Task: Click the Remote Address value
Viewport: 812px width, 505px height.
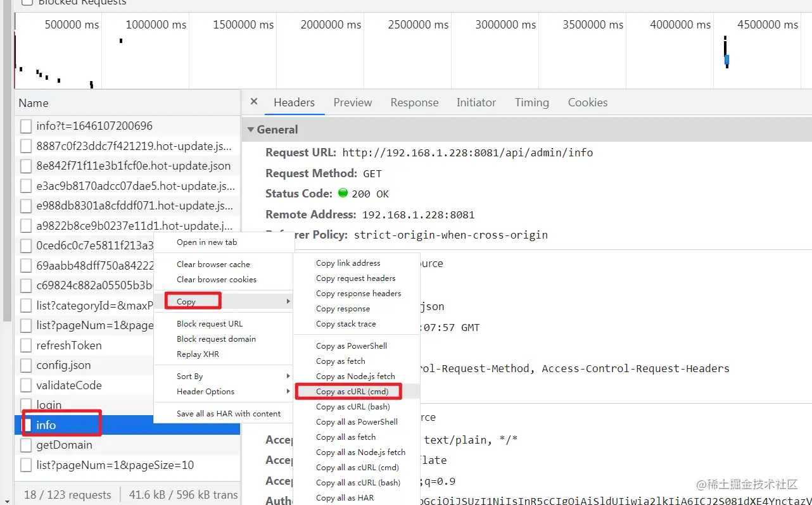Action: pos(418,215)
